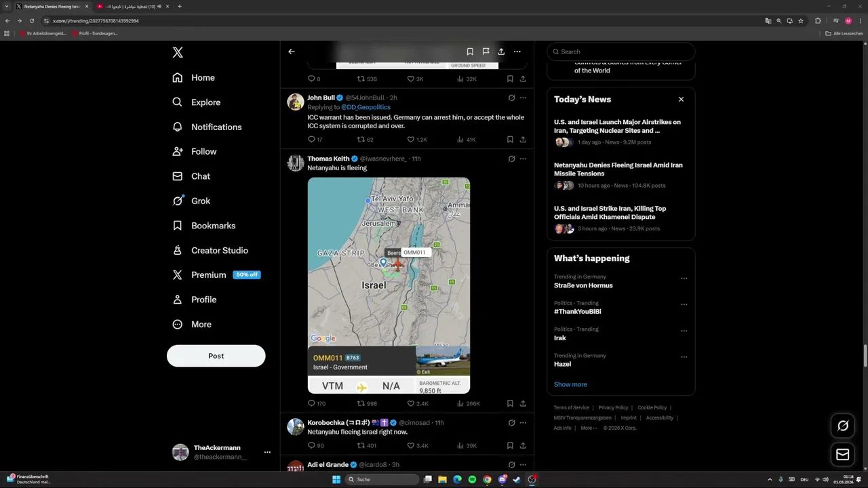Open Premium in sidebar
868x488 pixels.
tap(216, 274)
